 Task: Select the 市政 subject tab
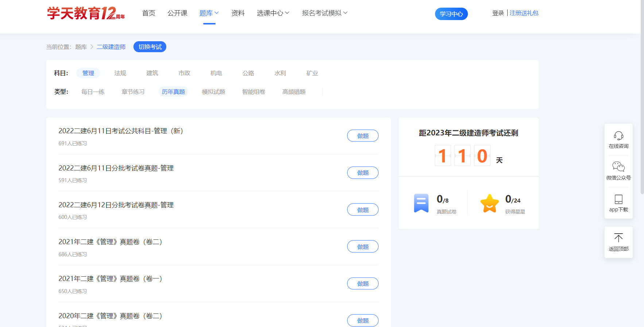(x=185, y=73)
